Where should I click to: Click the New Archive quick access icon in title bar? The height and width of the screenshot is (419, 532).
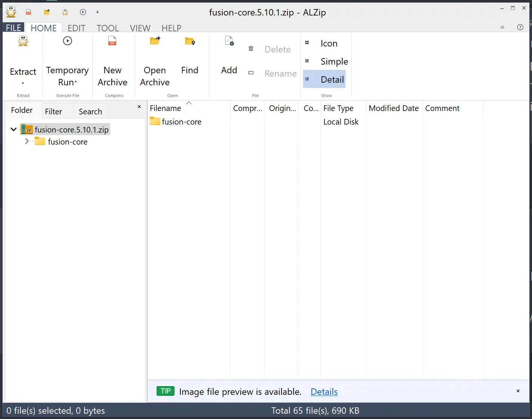28,12
